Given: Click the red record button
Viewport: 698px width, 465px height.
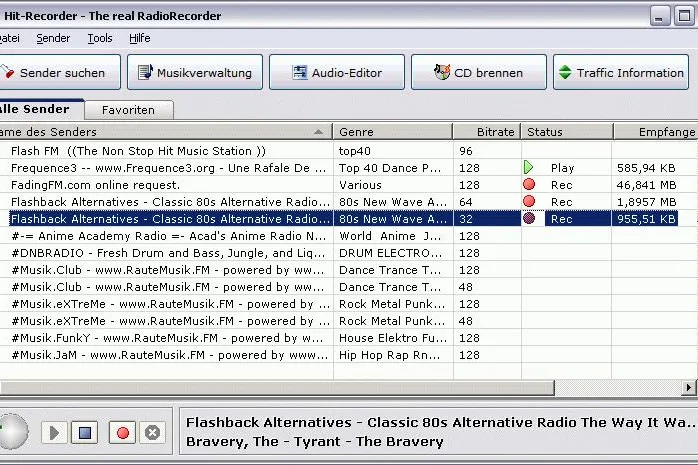Looking at the screenshot, I should [122, 433].
